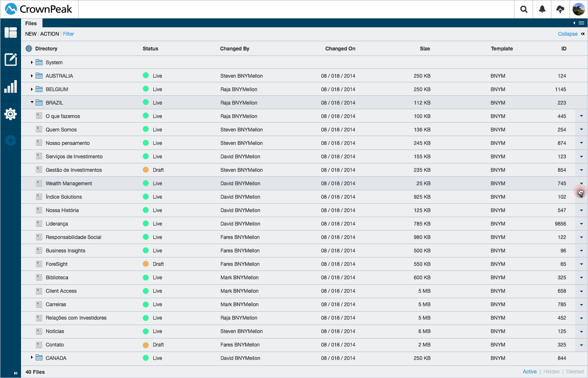The width and height of the screenshot is (588, 378).
Task: Show Active files view
Action: tap(530, 372)
